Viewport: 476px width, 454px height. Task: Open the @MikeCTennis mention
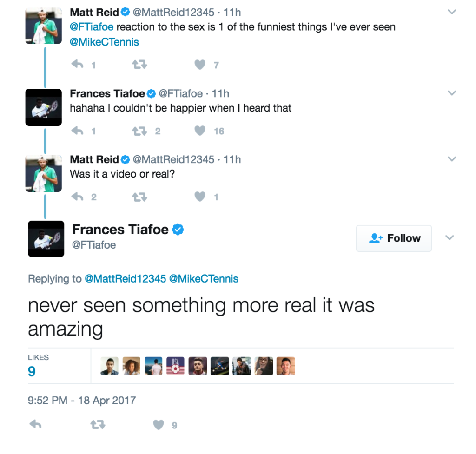104,42
